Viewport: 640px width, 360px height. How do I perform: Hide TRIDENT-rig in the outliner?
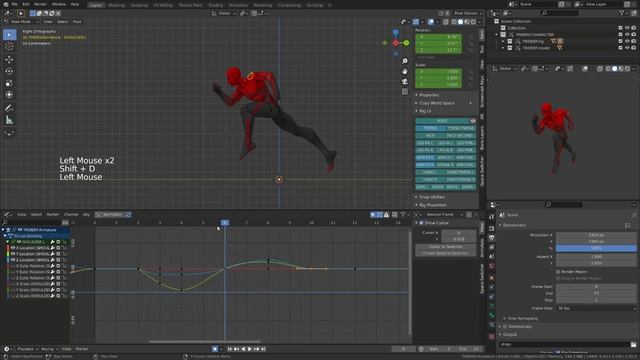click(x=627, y=41)
